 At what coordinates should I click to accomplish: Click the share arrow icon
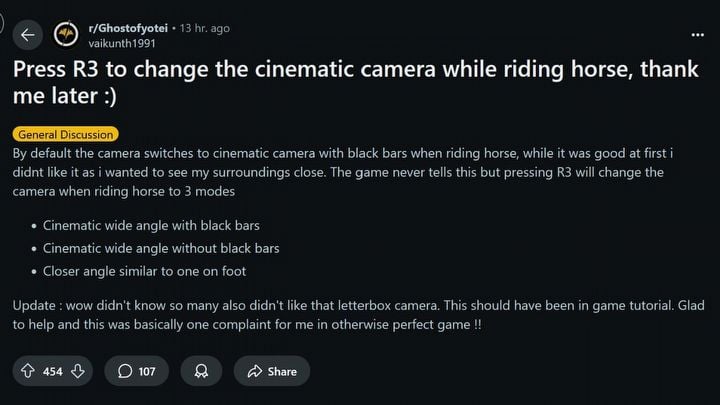coord(254,371)
